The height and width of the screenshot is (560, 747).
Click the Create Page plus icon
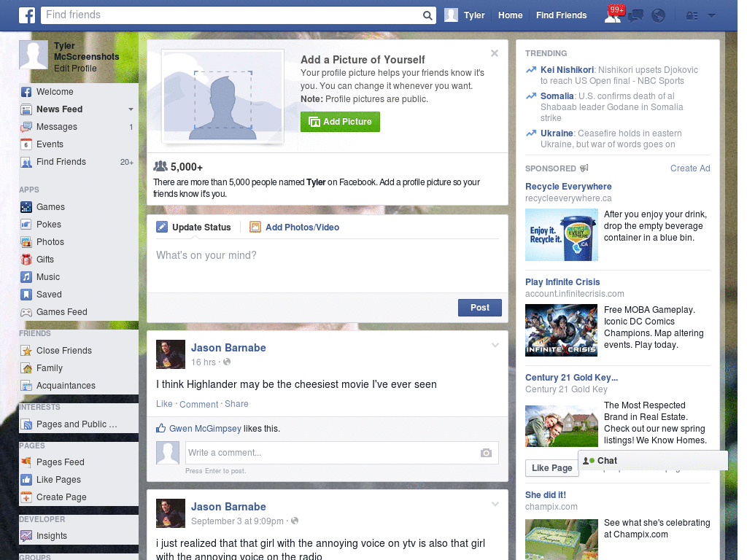tap(26, 497)
